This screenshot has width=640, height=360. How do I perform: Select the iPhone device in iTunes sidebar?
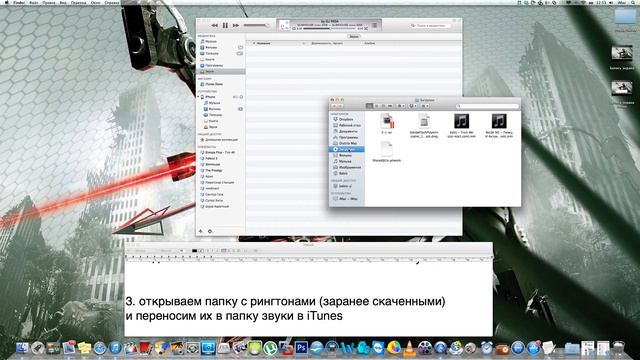click(210, 97)
